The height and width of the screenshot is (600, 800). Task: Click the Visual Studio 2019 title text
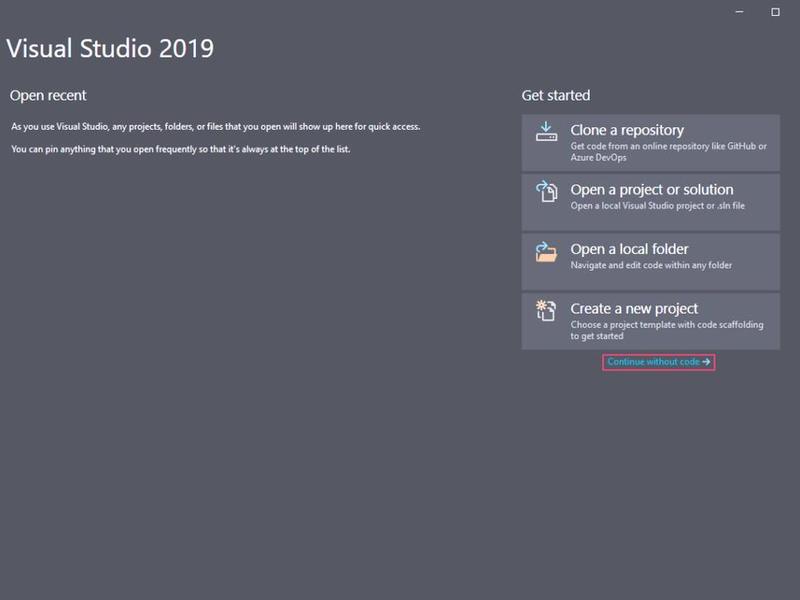[110, 48]
